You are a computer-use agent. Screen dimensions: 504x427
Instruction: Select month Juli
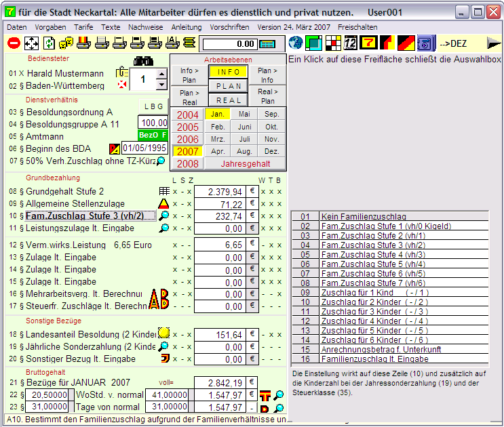[x=245, y=139]
